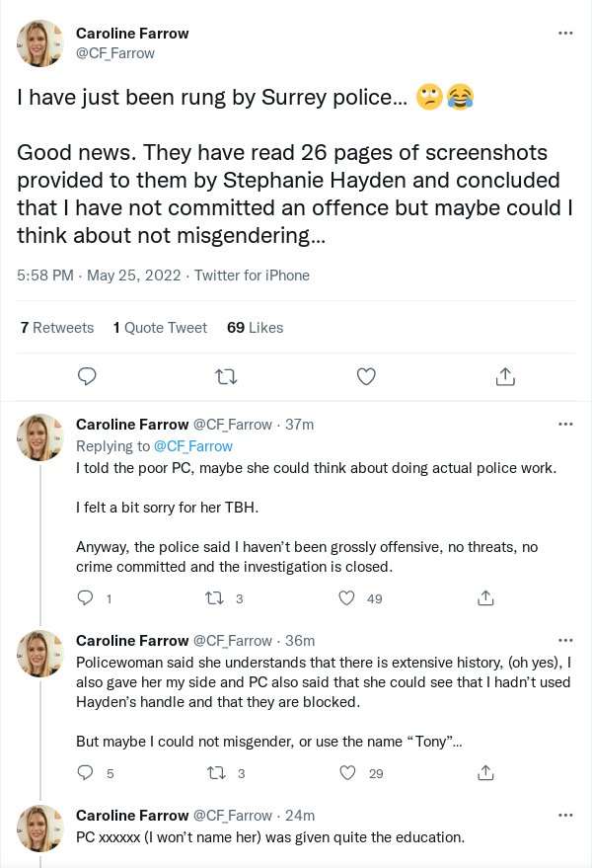
Task: Open more options on the 36m reply
Action: coord(565,640)
